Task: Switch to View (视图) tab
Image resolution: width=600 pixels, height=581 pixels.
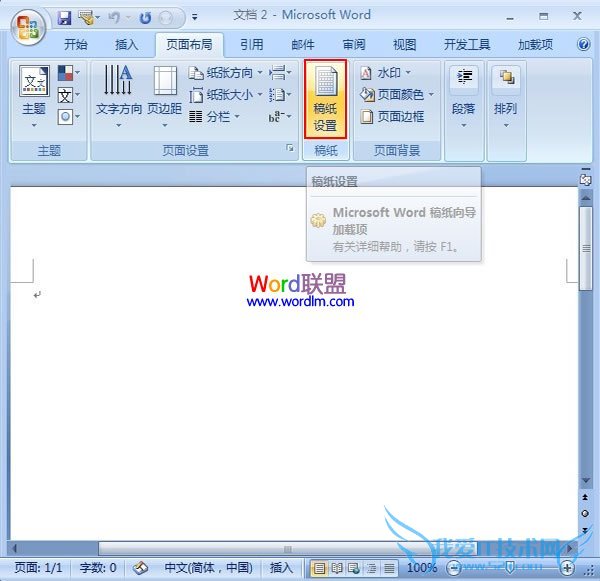Action: click(404, 44)
